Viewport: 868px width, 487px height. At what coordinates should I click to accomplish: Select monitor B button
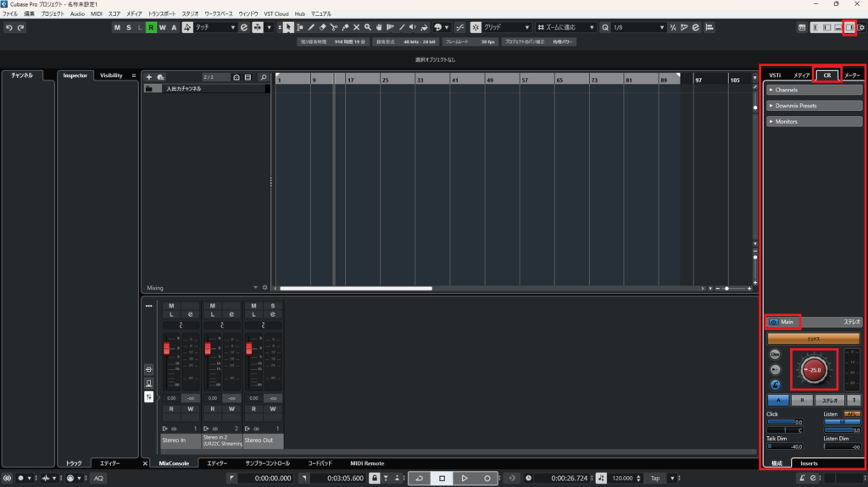802,400
